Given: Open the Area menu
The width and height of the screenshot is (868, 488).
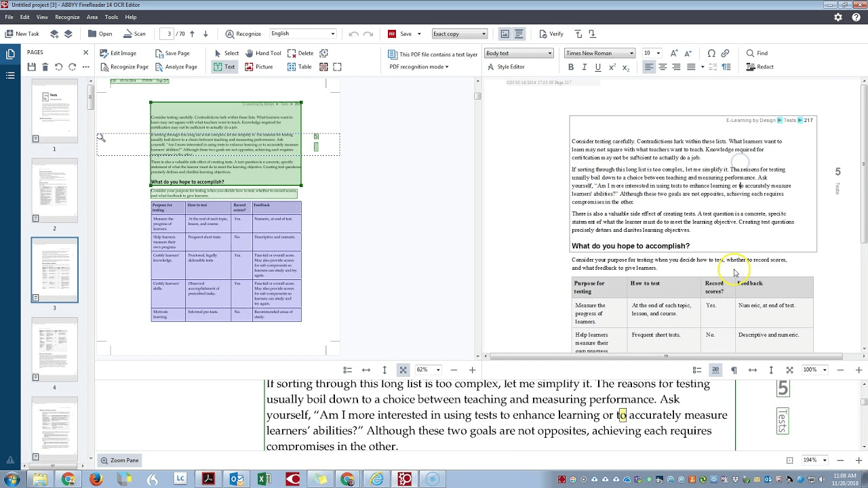Looking at the screenshot, I should pos(92,17).
